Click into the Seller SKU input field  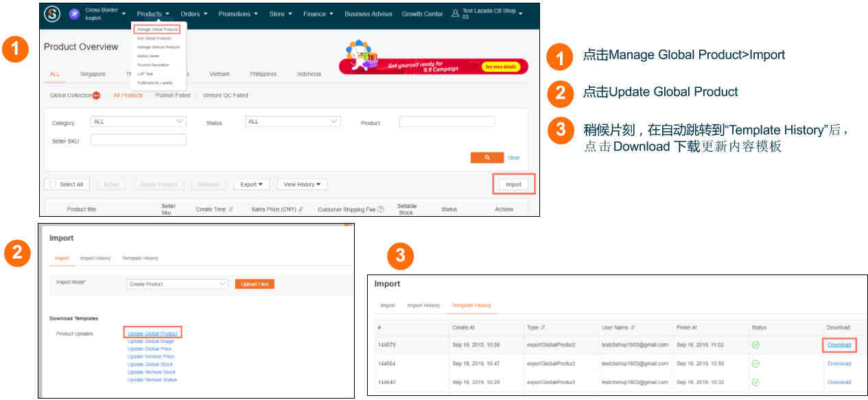pos(138,140)
